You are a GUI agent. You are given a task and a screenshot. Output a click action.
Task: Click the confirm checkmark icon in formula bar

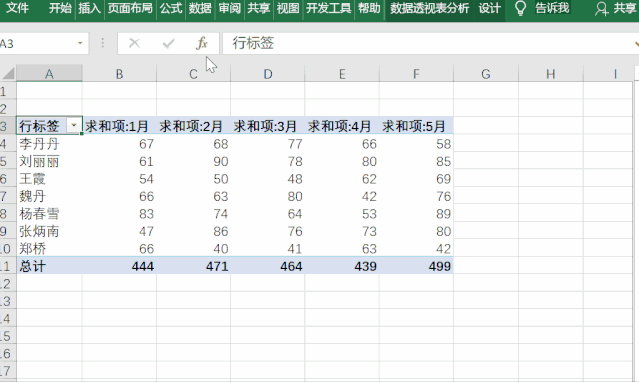pos(168,43)
